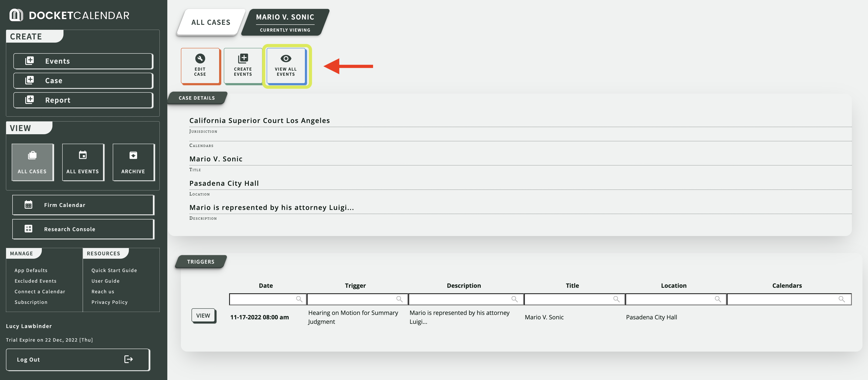Create a new Report
Viewport: 868px width, 380px height.
83,100
